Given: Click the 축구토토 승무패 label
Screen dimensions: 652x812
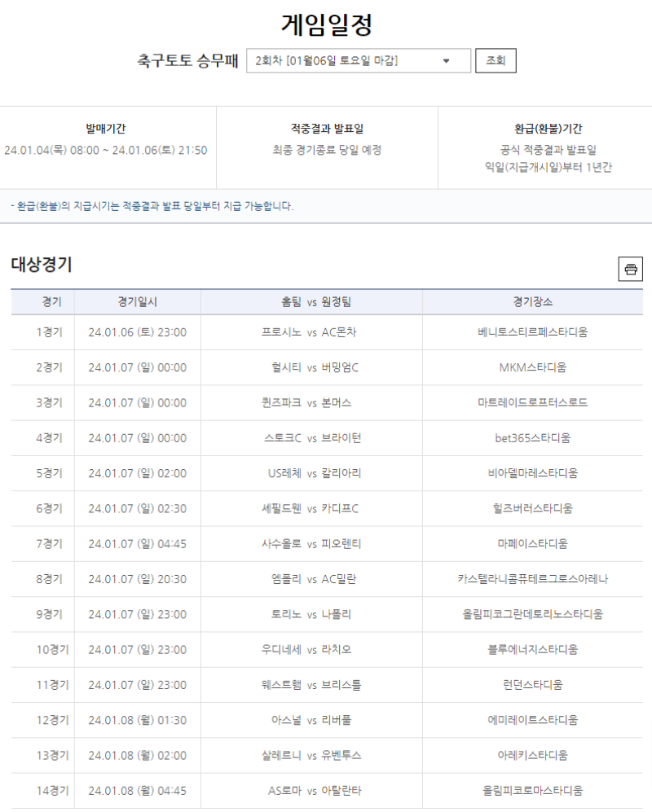Looking at the screenshot, I should (187, 60).
